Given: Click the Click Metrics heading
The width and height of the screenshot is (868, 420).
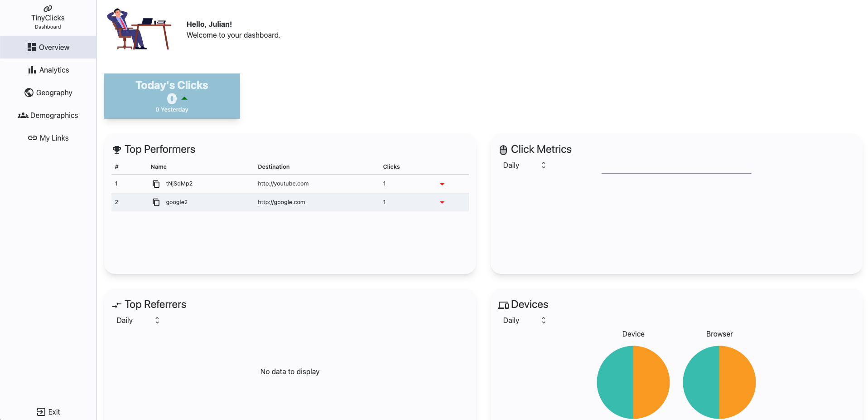Looking at the screenshot, I should click(541, 149).
